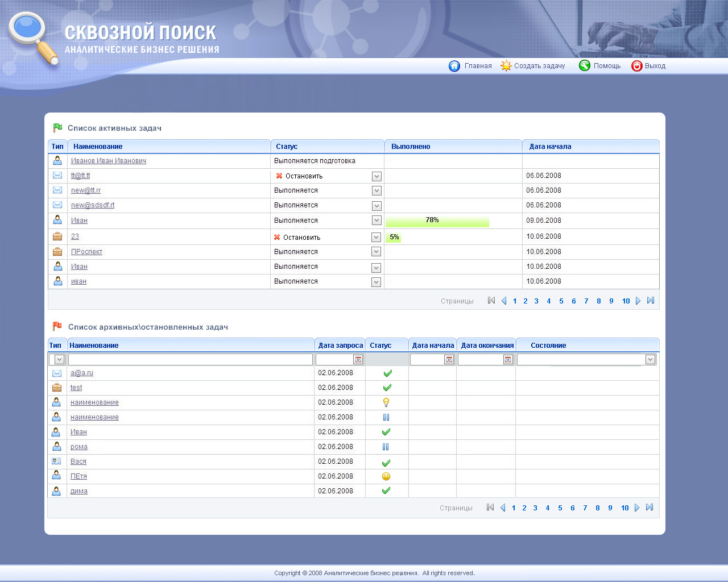
Task: Select page 5 in active tasks pagination
Action: pyautogui.click(x=561, y=301)
